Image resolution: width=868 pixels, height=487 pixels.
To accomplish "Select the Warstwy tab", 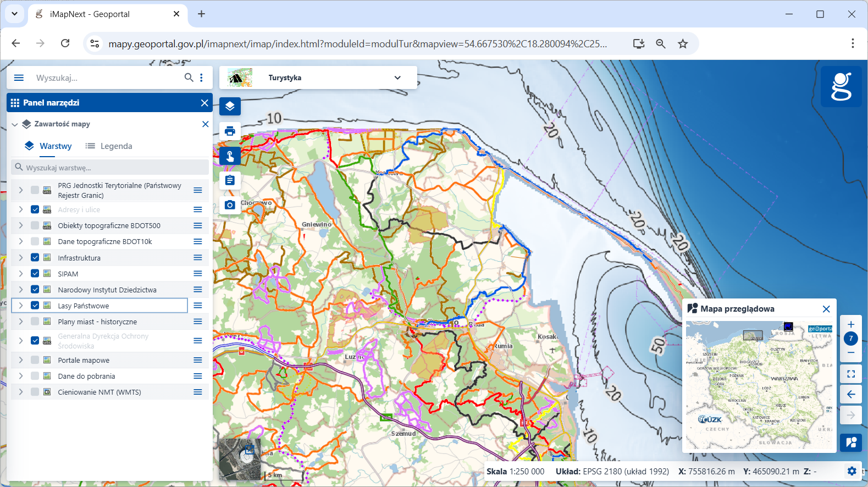I will pos(48,146).
